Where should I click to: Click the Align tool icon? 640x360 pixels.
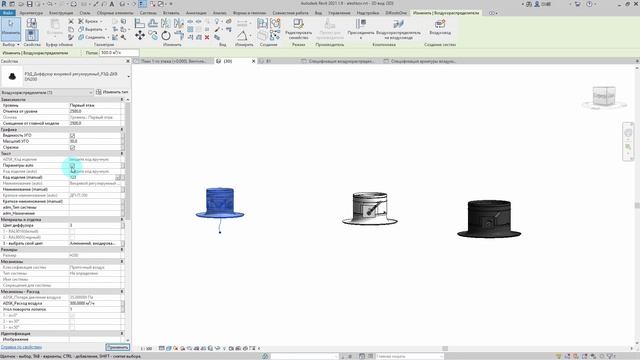pos(140,23)
